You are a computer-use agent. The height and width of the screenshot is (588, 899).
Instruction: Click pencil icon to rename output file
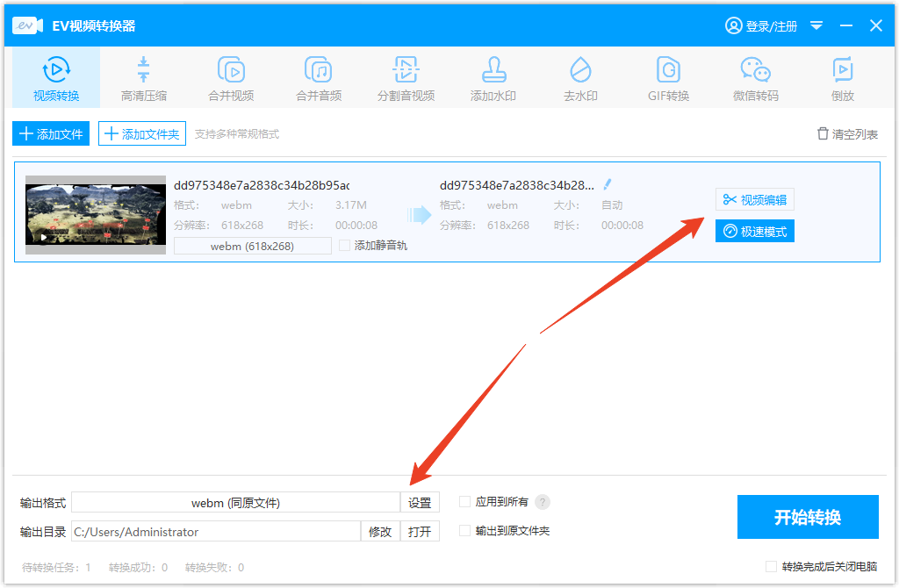click(x=608, y=184)
